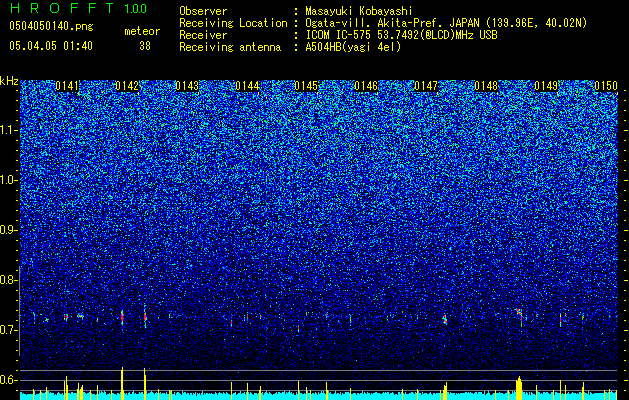Click the 'Receiver' field label

coord(203,35)
